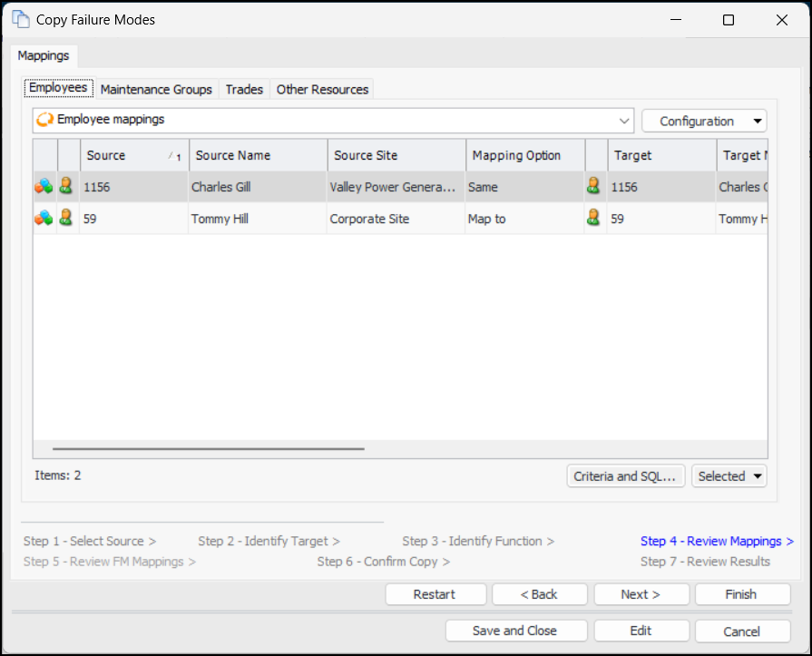Click target employee icon in Map to row
812x656 pixels.
[594, 219]
